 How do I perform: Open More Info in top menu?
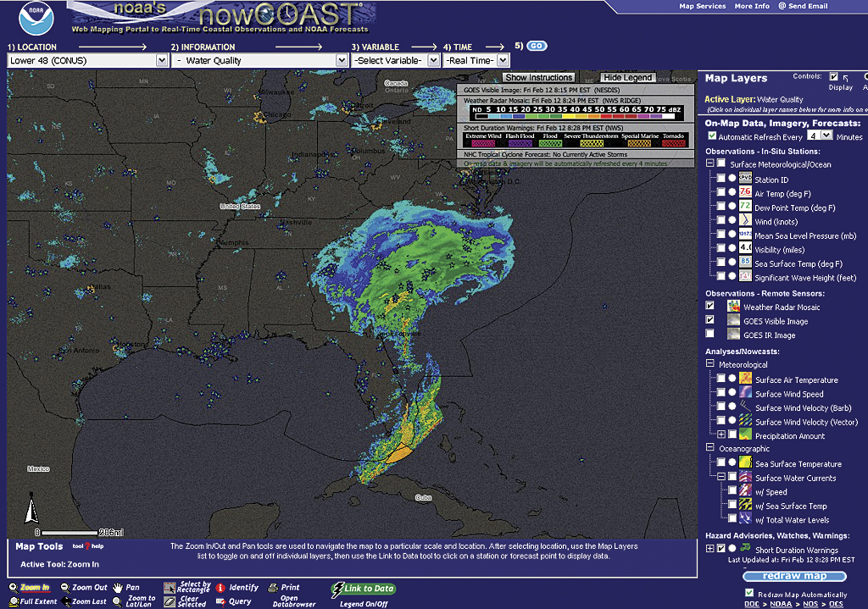[752, 6]
